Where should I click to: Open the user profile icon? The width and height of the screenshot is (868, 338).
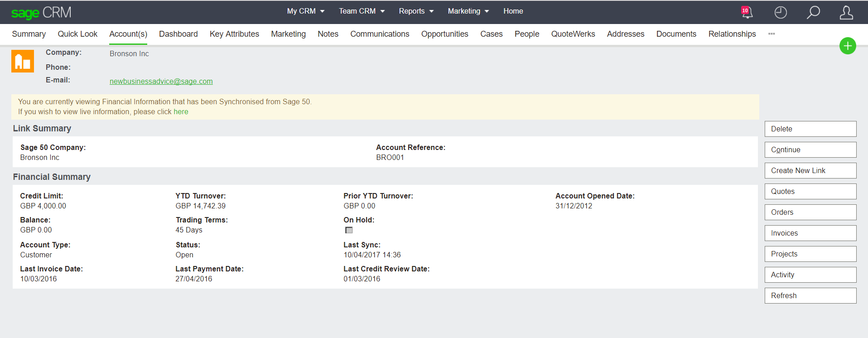tap(846, 12)
